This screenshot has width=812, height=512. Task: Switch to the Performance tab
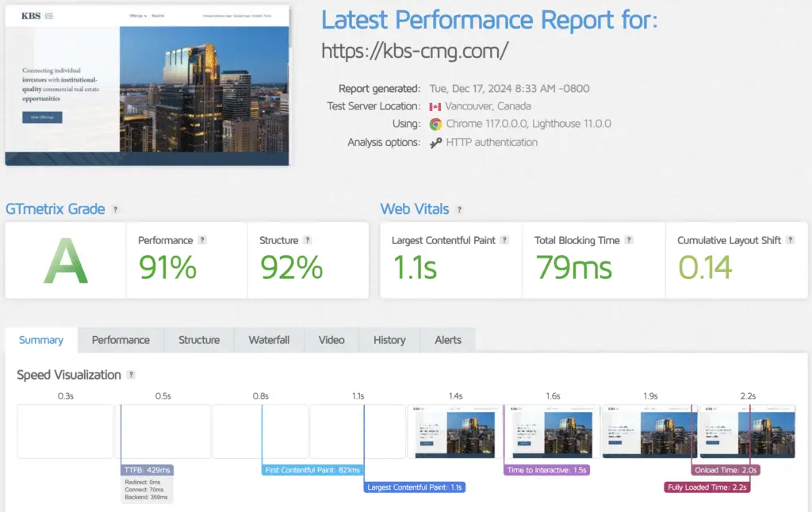pos(121,340)
